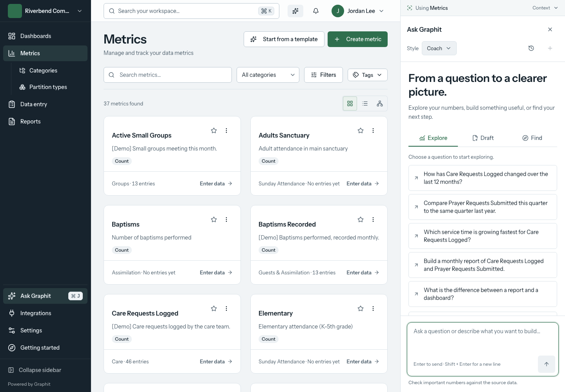Open the notifications bell

[316, 11]
